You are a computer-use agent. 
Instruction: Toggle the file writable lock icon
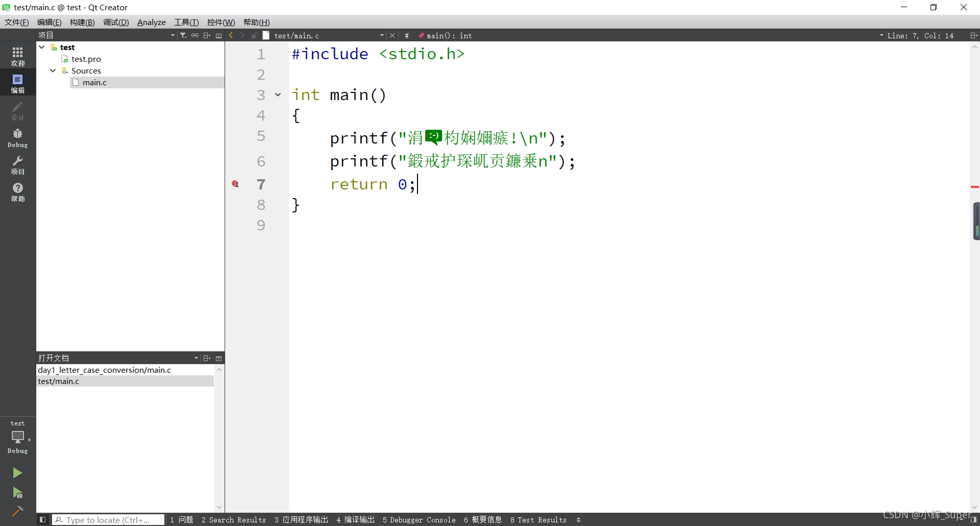(254, 35)
